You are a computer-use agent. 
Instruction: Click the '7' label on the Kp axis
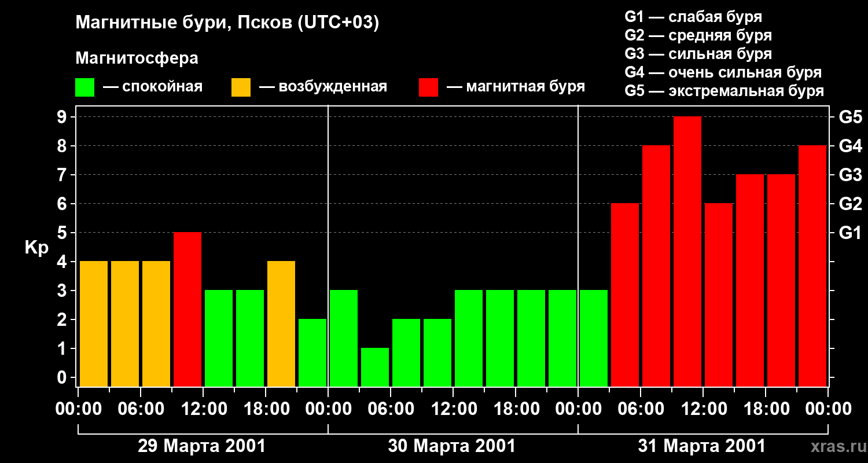63,175
